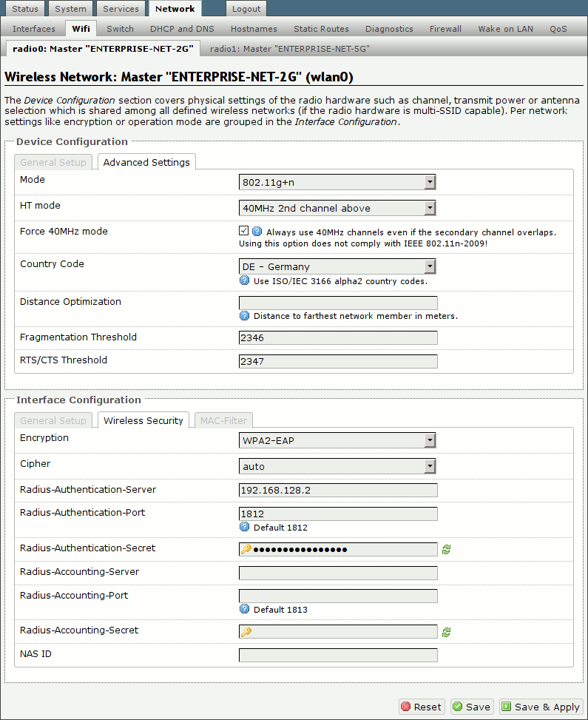The width and height of the screenshot is (588, 720).
Task: Click help icon next to Default 1812
Action: (244, 527)
